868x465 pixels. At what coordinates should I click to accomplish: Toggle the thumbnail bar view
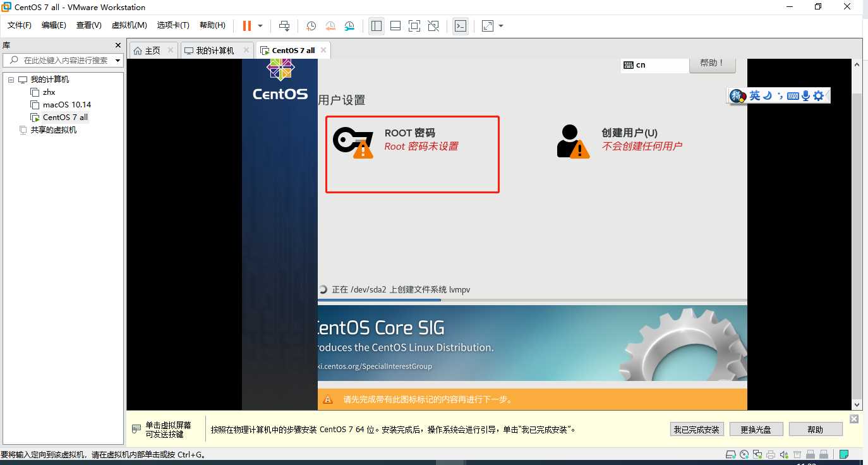[395, 26]
